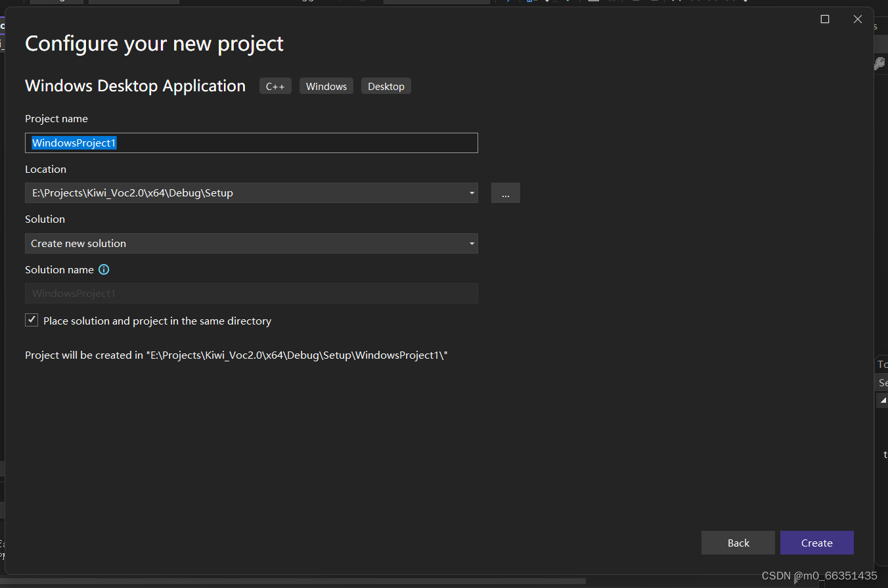Screen dimensions: 888x588
Task: Uncheck Place solution and project in same directory
Action: coord(31,320)
